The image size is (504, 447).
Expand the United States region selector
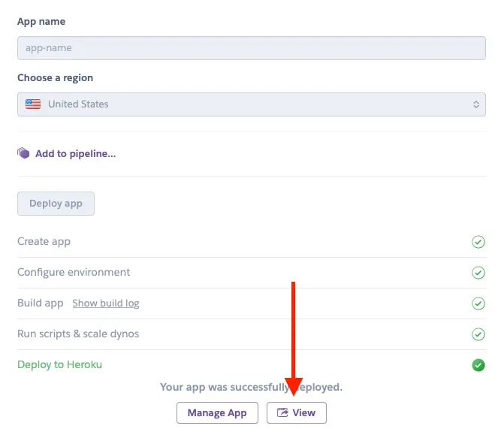tap(252, 104)
